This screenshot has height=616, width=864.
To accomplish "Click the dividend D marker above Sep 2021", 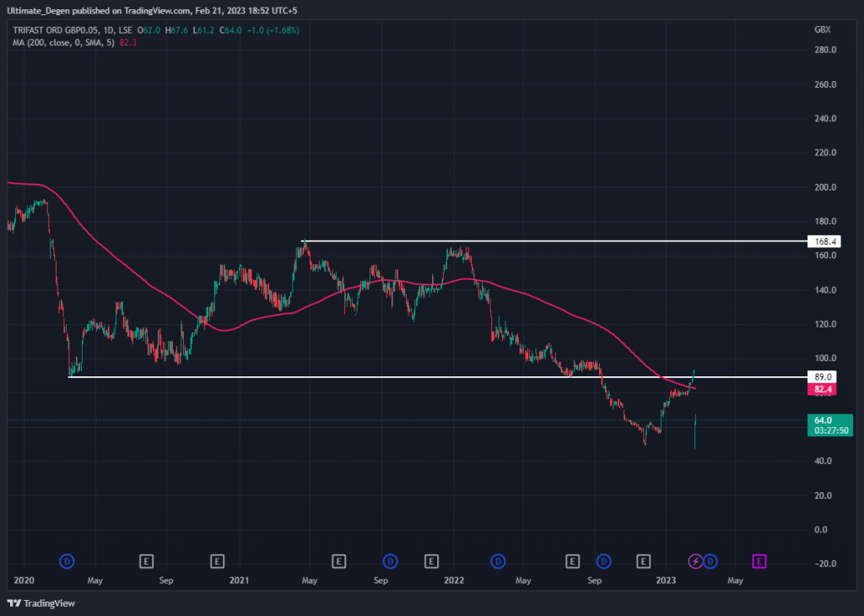I will (x=391, y=560).
